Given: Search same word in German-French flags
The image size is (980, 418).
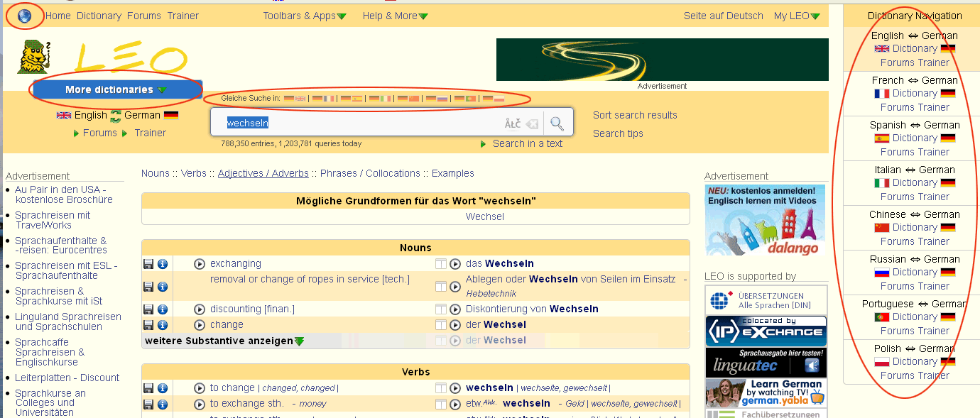Looking at the screenshot, I should (x=323, y=99).
